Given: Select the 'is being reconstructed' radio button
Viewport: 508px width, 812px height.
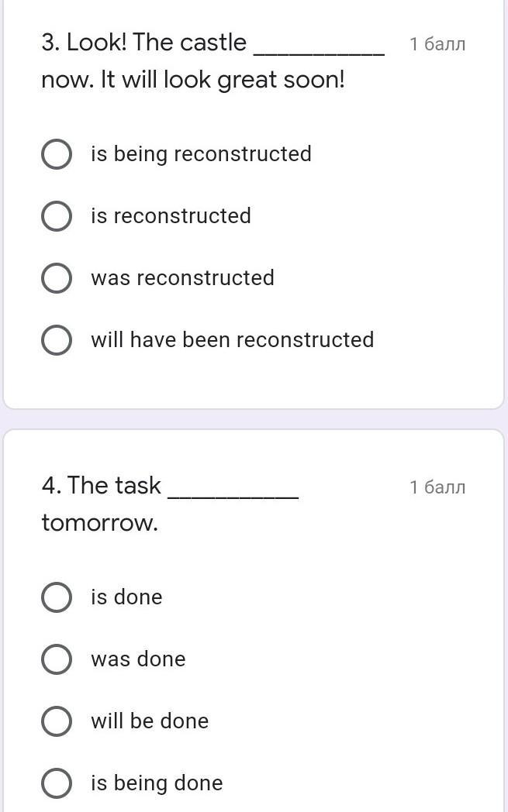Looking at the screenshot, I should point(57,154).
